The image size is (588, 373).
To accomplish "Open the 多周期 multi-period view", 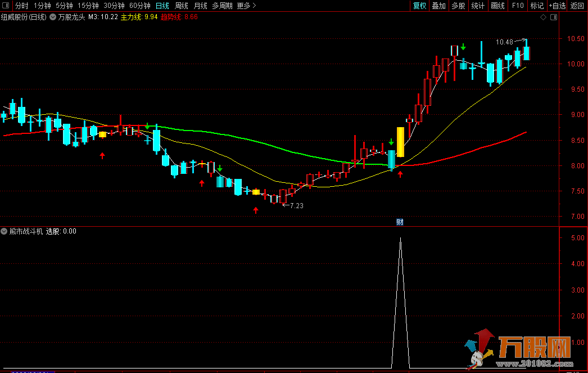I will coord(223,6).
